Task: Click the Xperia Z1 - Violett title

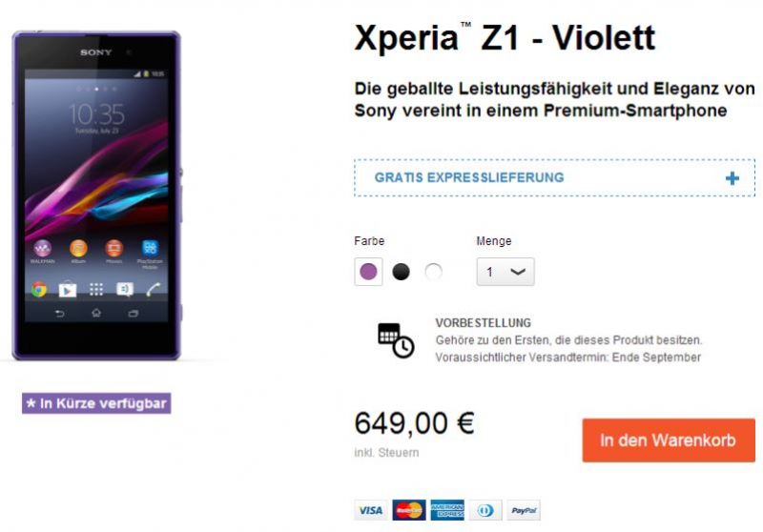Action: tap(505, 37)
